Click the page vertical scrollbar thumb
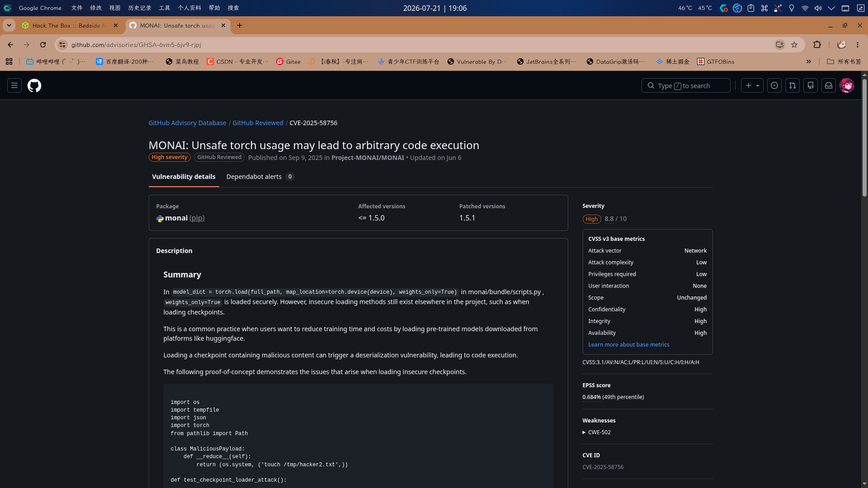This screenshot has height=488, width=868. point(864,138)
